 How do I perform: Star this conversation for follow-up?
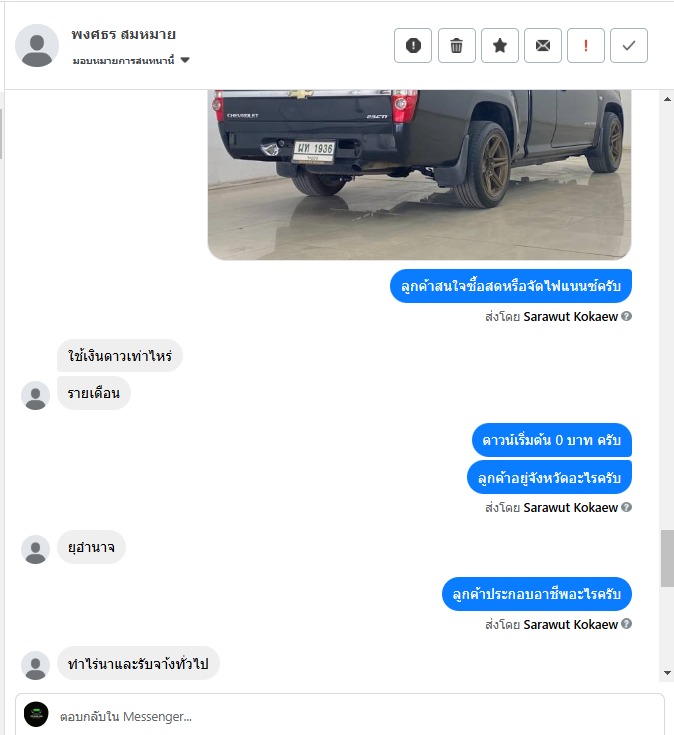click(500, 45)
